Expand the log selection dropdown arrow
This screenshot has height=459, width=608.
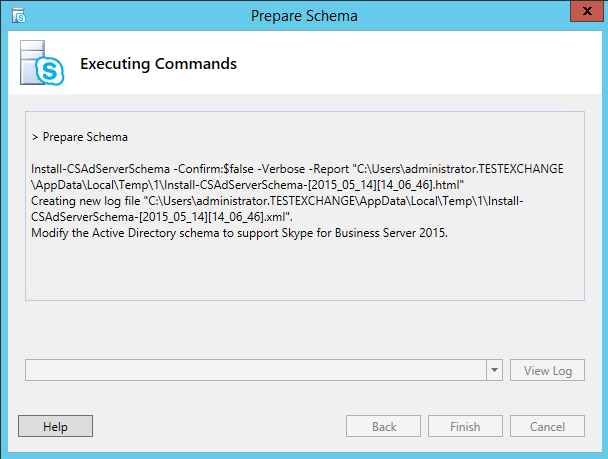(x=494, y=370)
